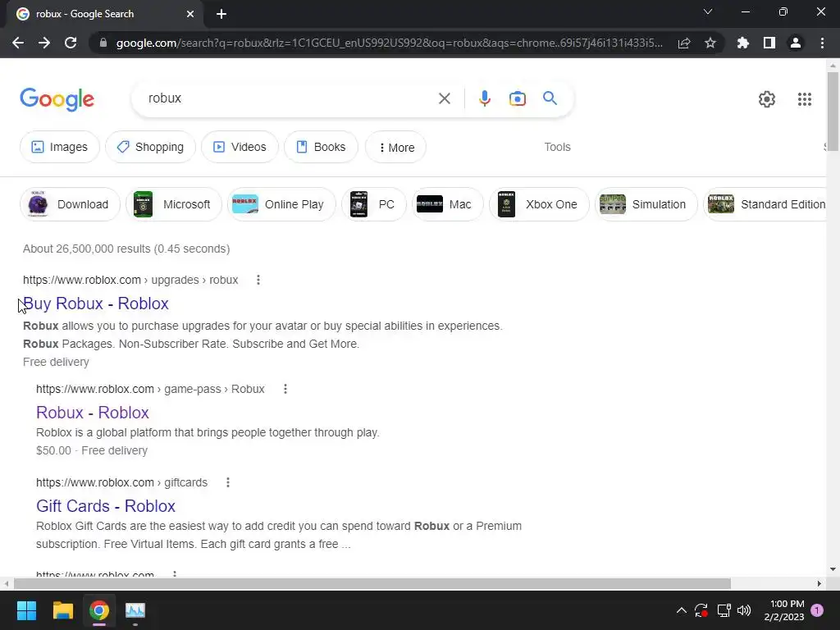Image resolution: width=840 pixels, height=630 pixels.
Task: Select the Online Play suggestion chip
Action: (281, 204)
